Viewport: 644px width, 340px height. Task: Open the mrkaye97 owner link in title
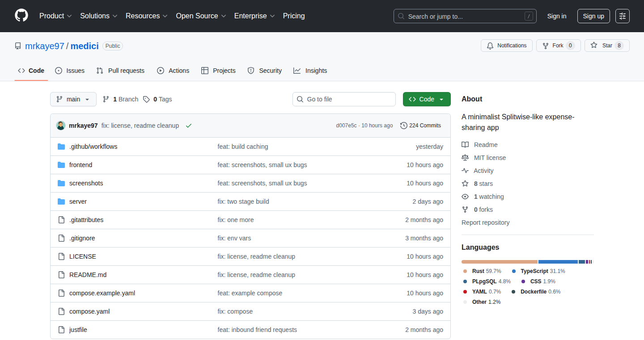pyautogui.click(x=45, y=46)
